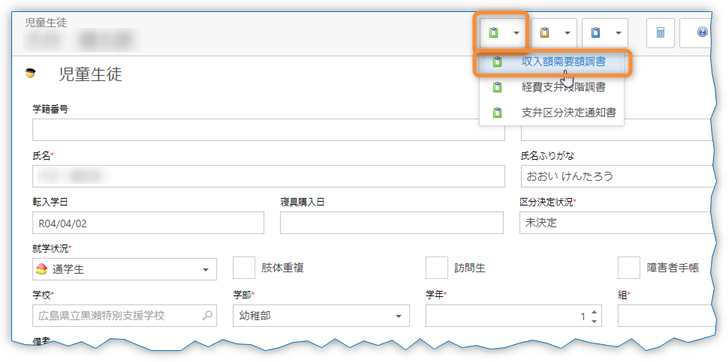The width and height of the screenshot is (728, 362).
Task: Expand the orange clipboard dropdown arrow
Action: [x=567, y=33]
